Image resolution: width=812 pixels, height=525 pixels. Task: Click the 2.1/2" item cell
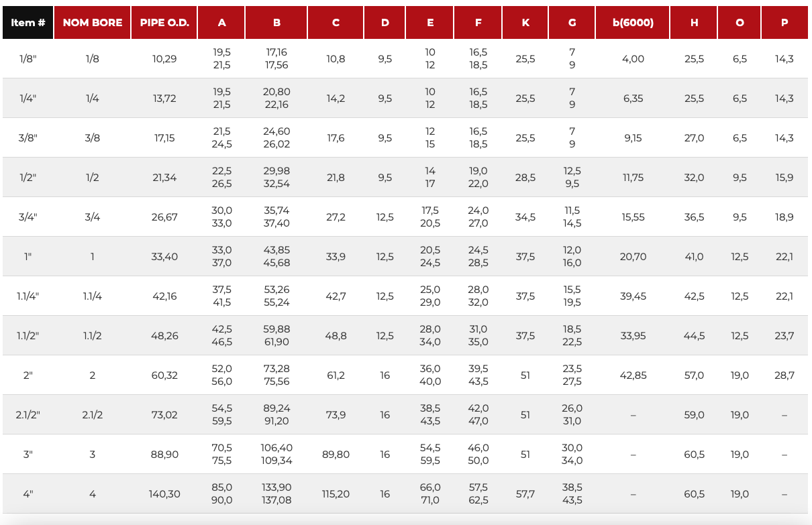pyautogui.click(x=28, y=415)
